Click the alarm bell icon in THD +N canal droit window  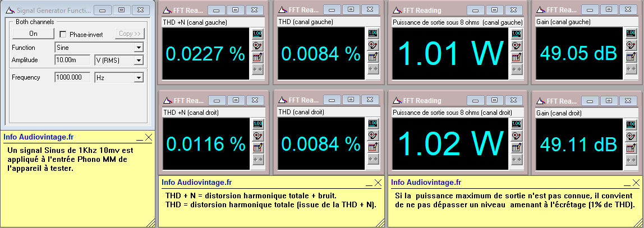[257, 136]
